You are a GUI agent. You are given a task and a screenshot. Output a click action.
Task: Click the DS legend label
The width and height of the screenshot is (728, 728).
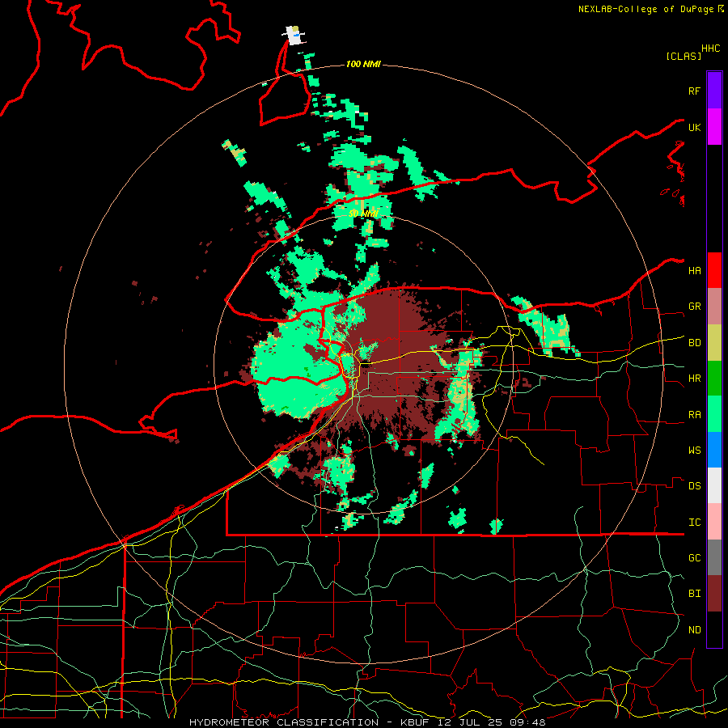click(x=694, y=486)
